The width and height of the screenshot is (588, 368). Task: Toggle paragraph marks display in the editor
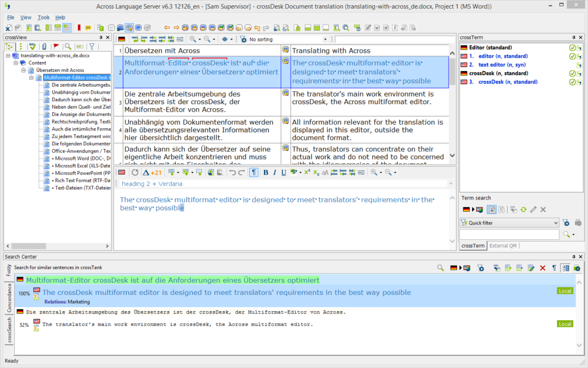coord(253,172)
